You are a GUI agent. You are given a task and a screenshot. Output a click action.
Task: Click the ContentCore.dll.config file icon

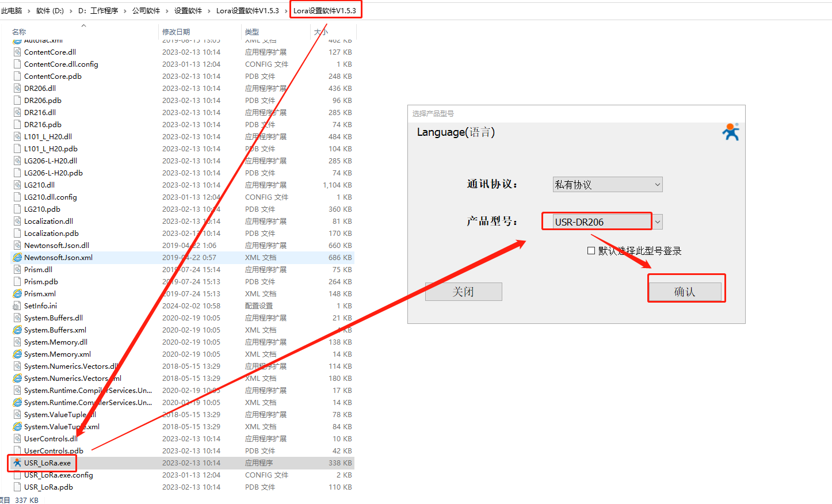[17, 64]
